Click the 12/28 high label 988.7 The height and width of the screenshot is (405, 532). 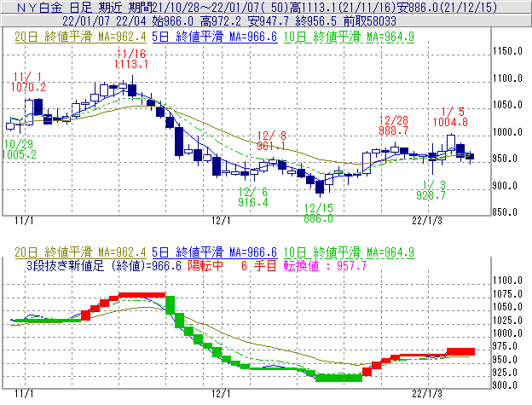393,130
